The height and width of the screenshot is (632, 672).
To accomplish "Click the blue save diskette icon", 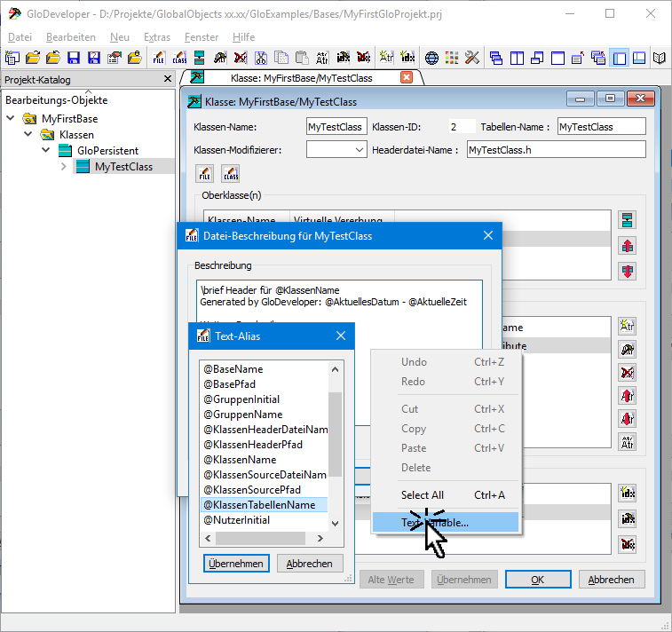I will tap(74, 58).
